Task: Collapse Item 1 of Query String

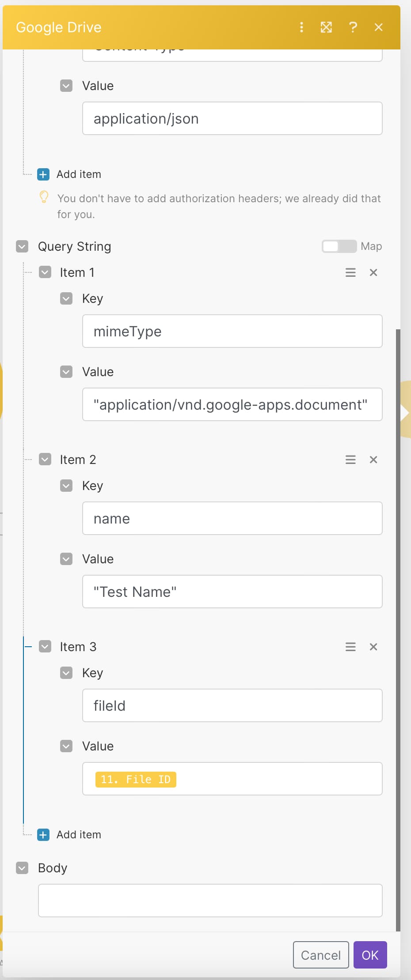Action: pyautogui.click(x=45, y=272)
